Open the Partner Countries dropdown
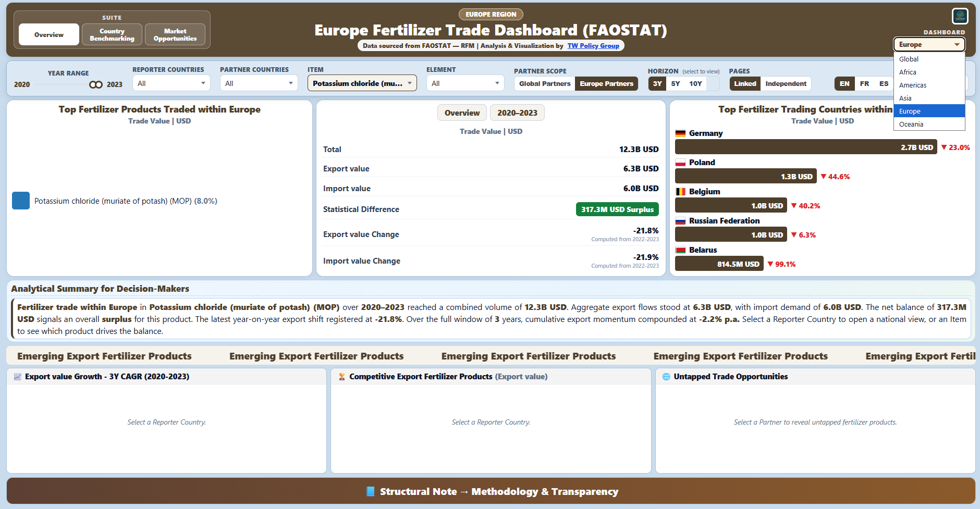 [x=259, y=83]
